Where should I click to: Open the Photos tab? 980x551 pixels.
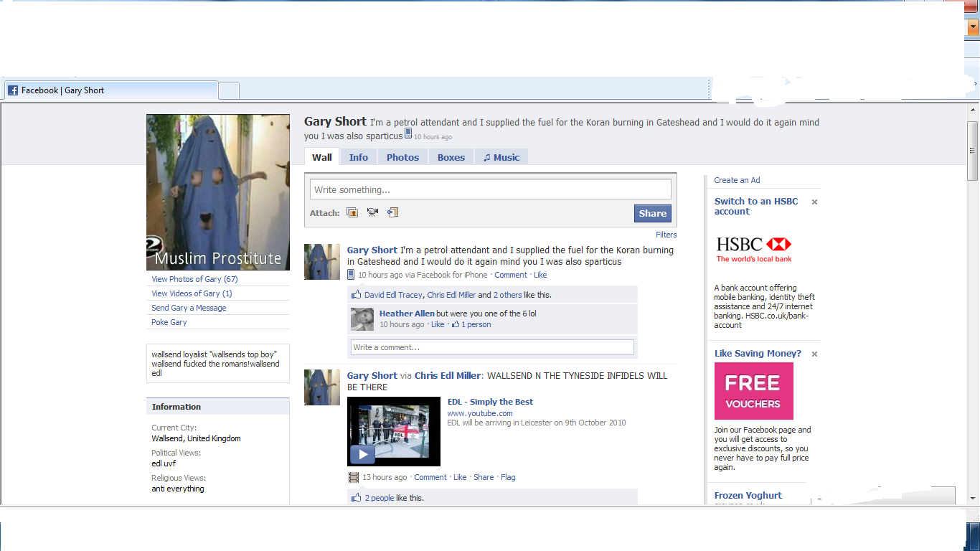[x=402, y=157]
